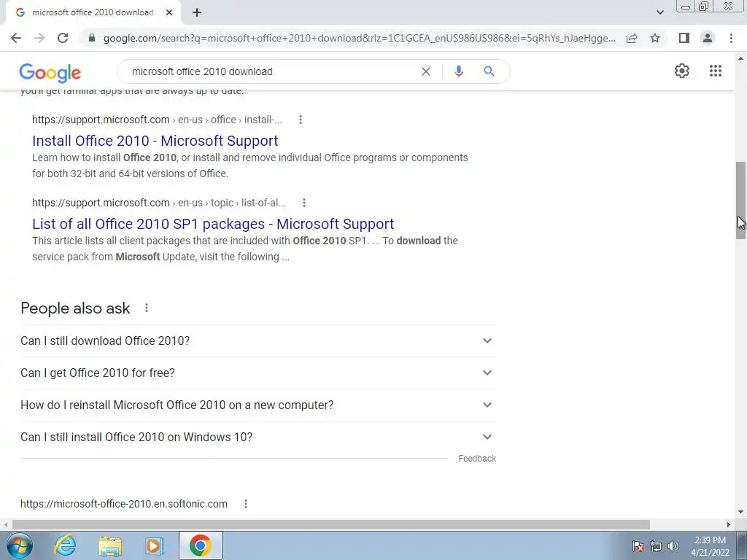Open the volume speaker tray icon
This screenshot has height=560, width=747.
tap(673, 546)
